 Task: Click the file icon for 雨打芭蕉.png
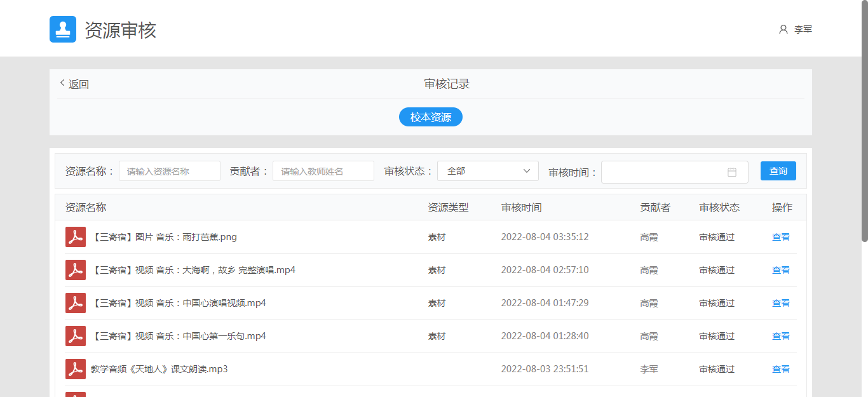tap(76, 237)
